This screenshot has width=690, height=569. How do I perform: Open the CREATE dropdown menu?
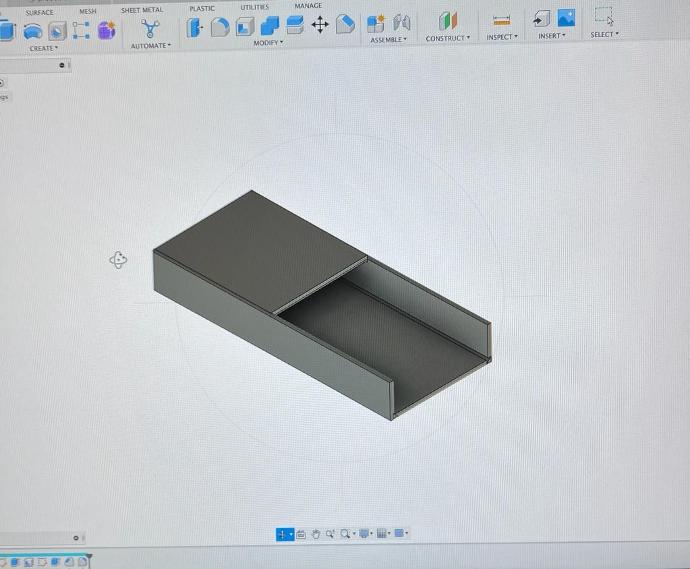point(44,48)
